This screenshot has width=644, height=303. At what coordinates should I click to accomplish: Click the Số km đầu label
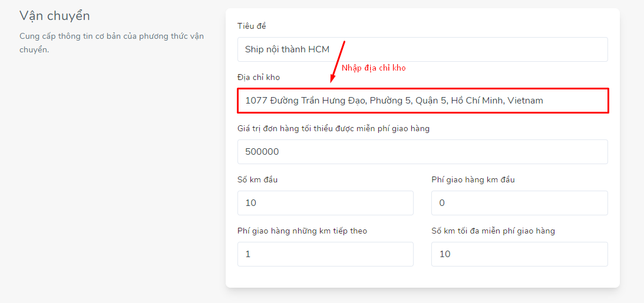coord(257,179)
